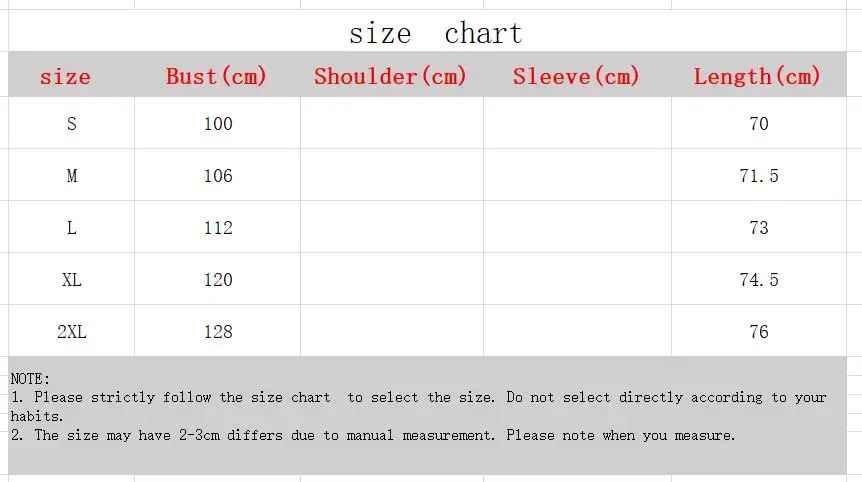This screenshot has height=482, width=862.
Task: Select the "size chart" title cell
Action: 435,34
